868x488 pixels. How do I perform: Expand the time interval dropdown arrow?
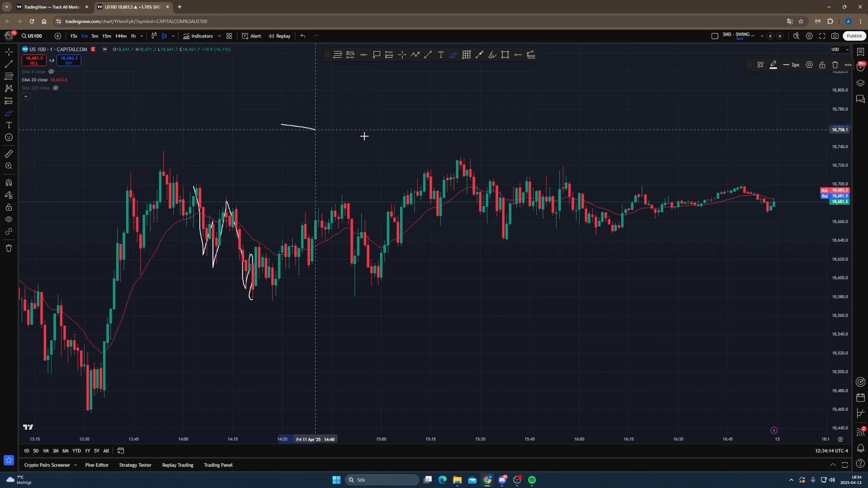pos(142,36)
